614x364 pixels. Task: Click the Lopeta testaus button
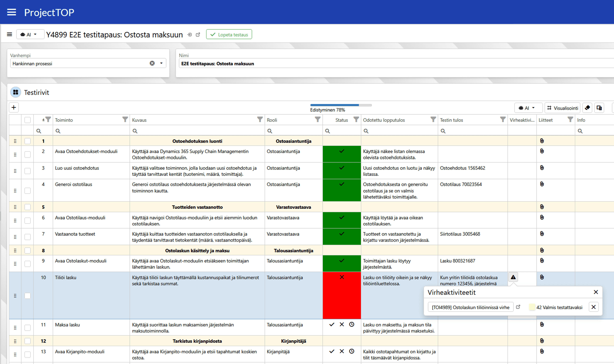click(x=229, y=35)
